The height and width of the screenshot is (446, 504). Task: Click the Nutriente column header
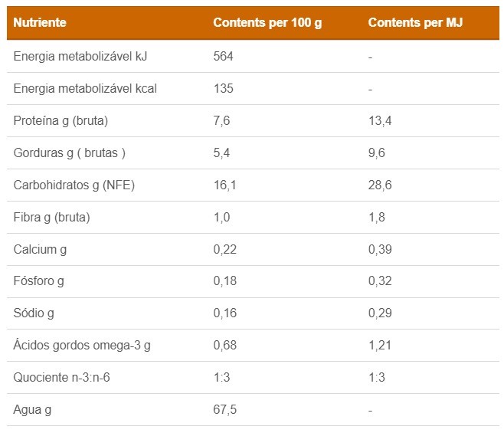[40, 22]
